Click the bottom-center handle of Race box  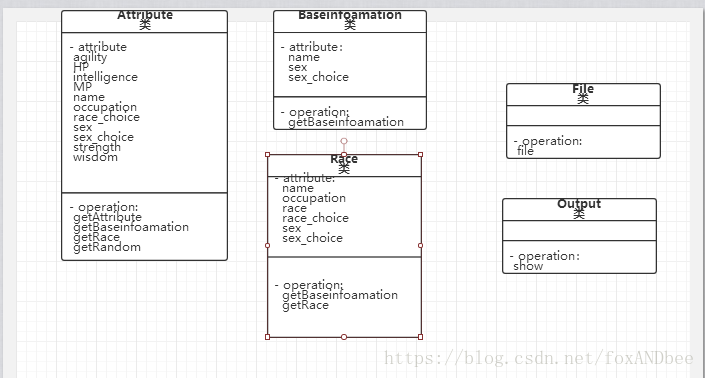344,337
